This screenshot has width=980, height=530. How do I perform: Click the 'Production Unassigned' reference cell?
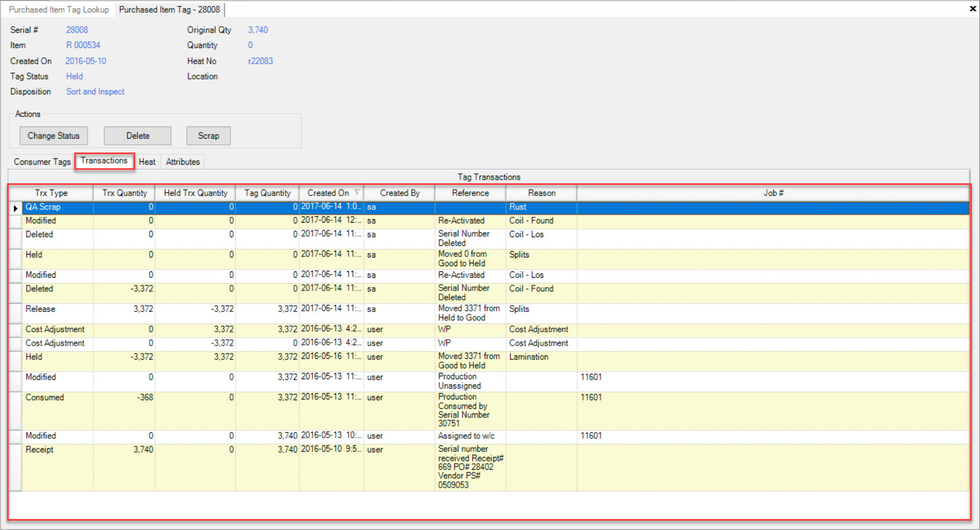pos(471,382)
